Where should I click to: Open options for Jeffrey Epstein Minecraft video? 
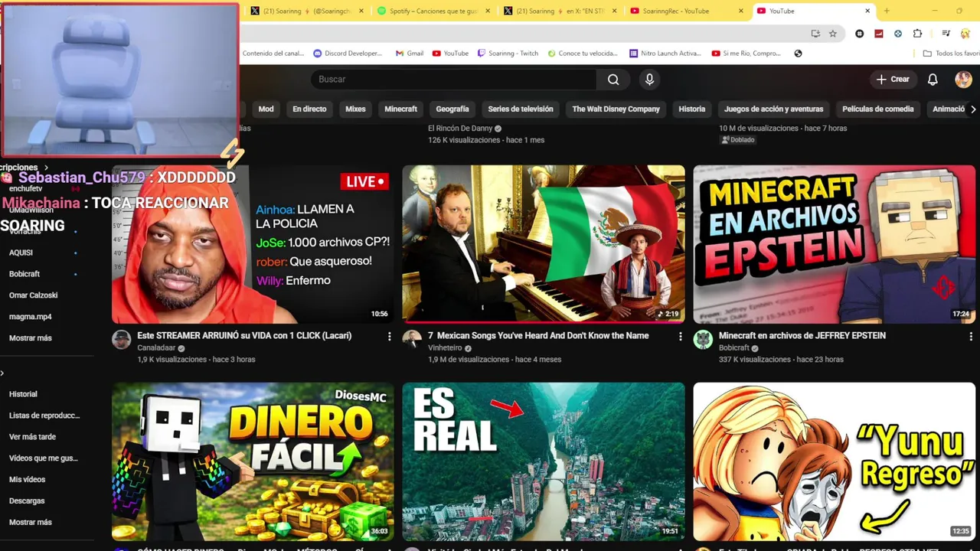(971, 336)
